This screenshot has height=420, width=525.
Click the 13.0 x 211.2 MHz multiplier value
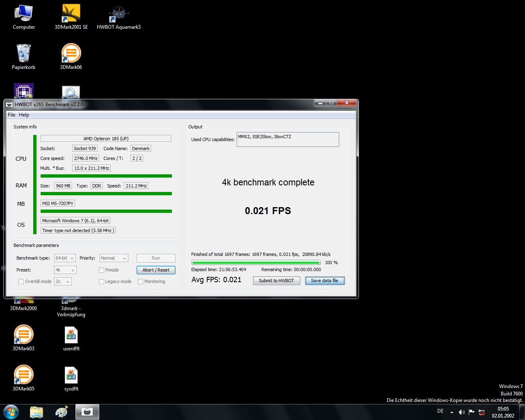coord(91,168)
